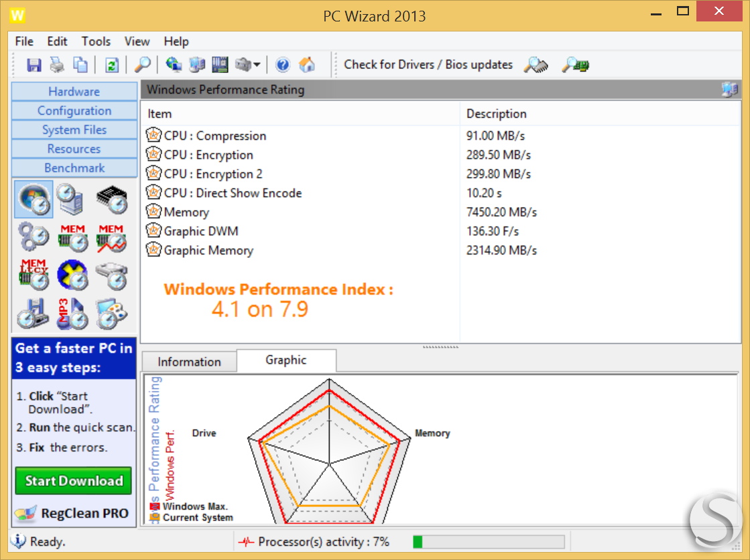Image resolution: width=750 pixels, height=560 pixels.
Task: Click the motherboard toolbar icon
Action: click(x=220, y=64)
